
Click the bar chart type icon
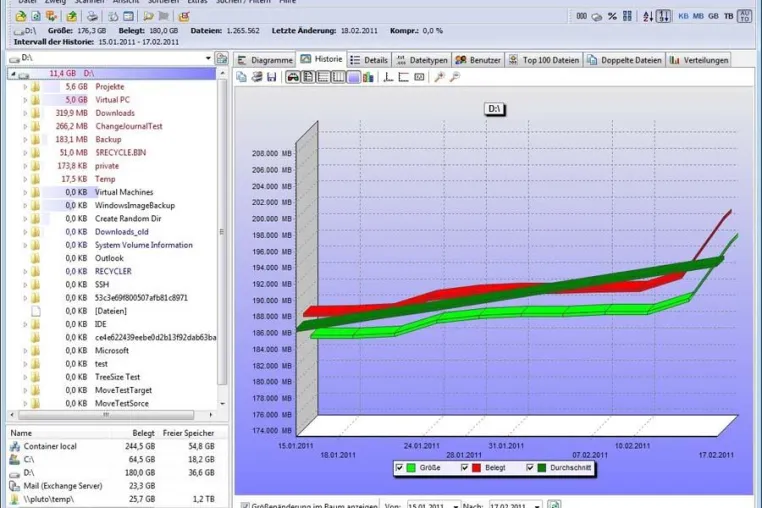click(368, 77)
